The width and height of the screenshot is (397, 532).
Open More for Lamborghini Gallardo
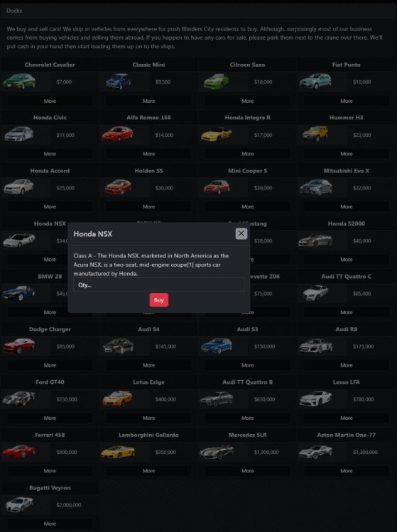[x=148, y=471]
